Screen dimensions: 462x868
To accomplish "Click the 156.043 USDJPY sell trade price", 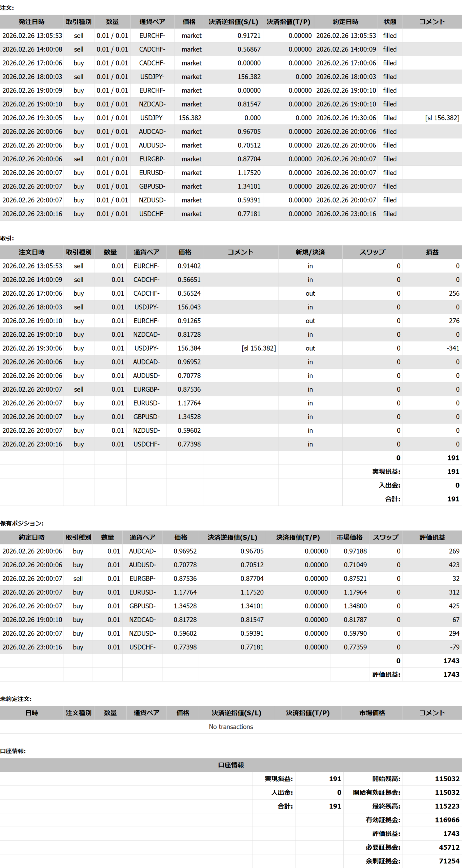I will click(x=189, y=307).
